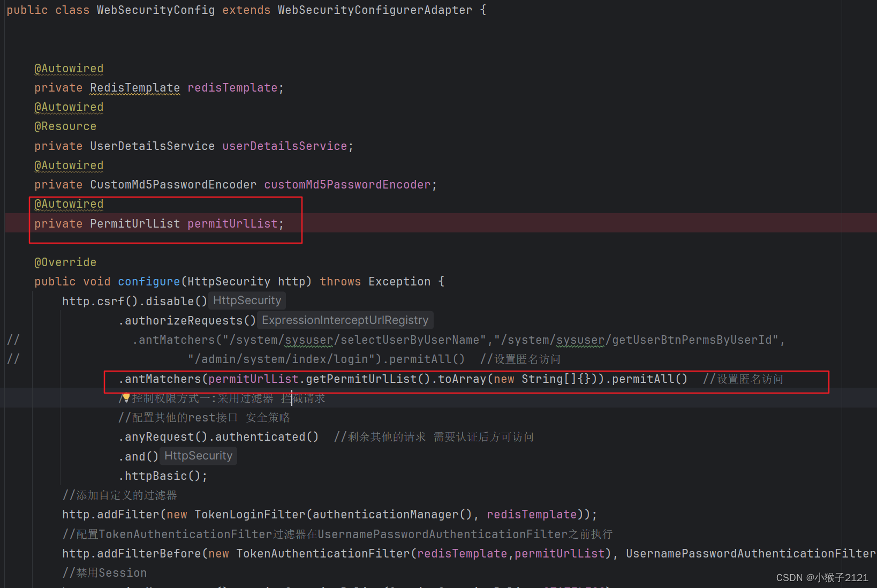Click the ExpressionInterceptUrlRegistry hint after authorizeRequests()
The height and width of the screenshot is (588, 877).
pos(345,320)
